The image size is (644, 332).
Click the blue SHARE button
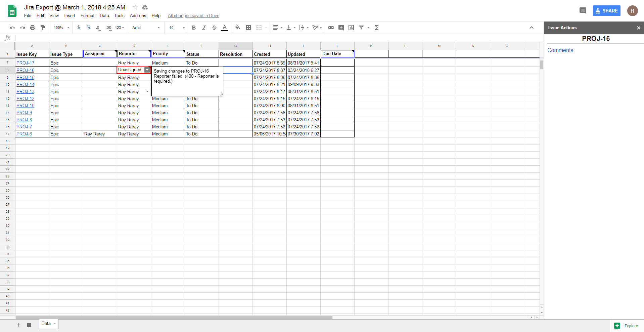(606, 11)
